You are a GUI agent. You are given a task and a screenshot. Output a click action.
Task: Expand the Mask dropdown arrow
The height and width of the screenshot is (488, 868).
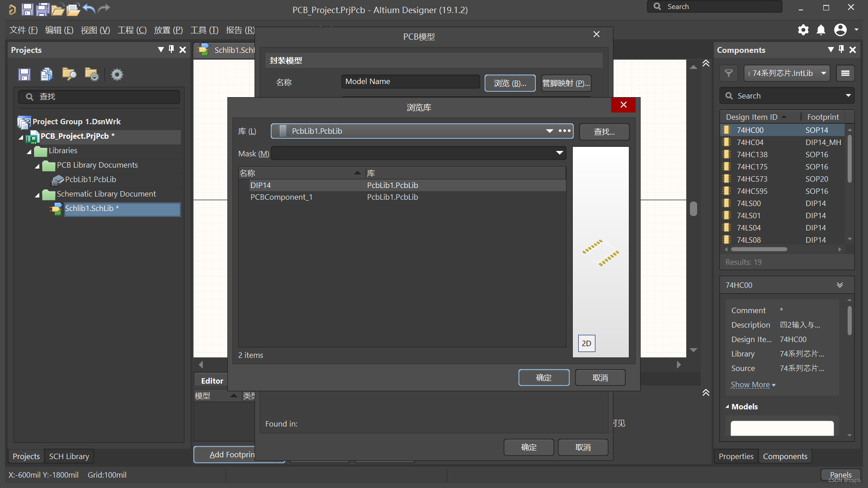pyautogui.click(x=559, y=153)
